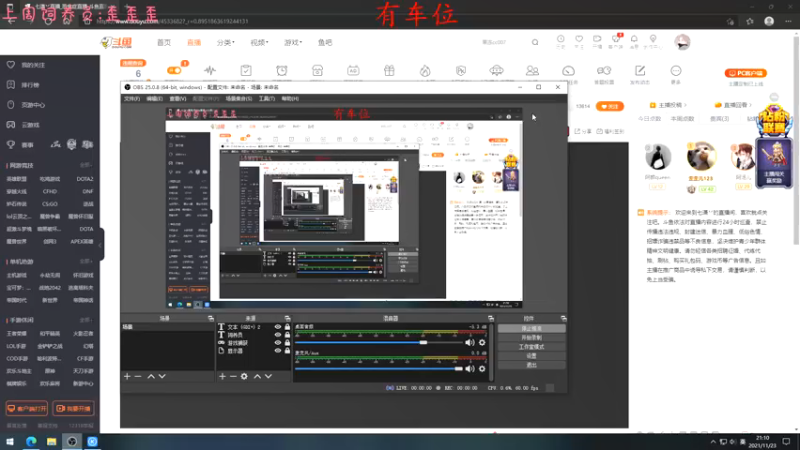Open the user avatar in Douyu header
Image resolution: width=800 pixels, height=450 pixels.
[x=682, y=42]
